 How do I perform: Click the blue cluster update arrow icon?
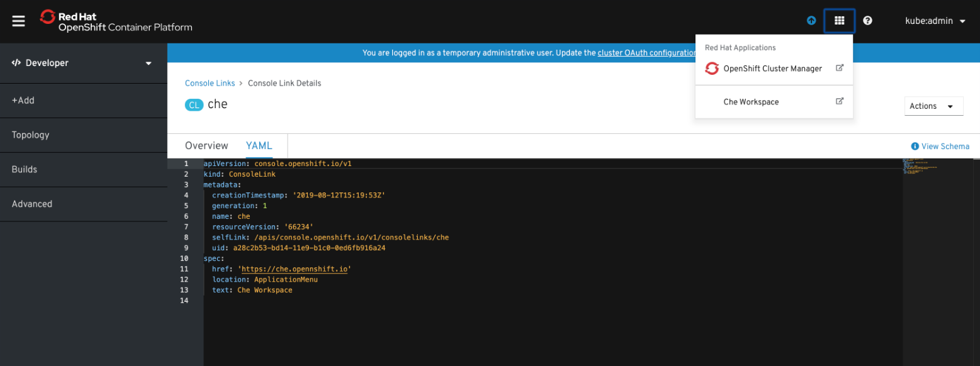click(811, 21)
